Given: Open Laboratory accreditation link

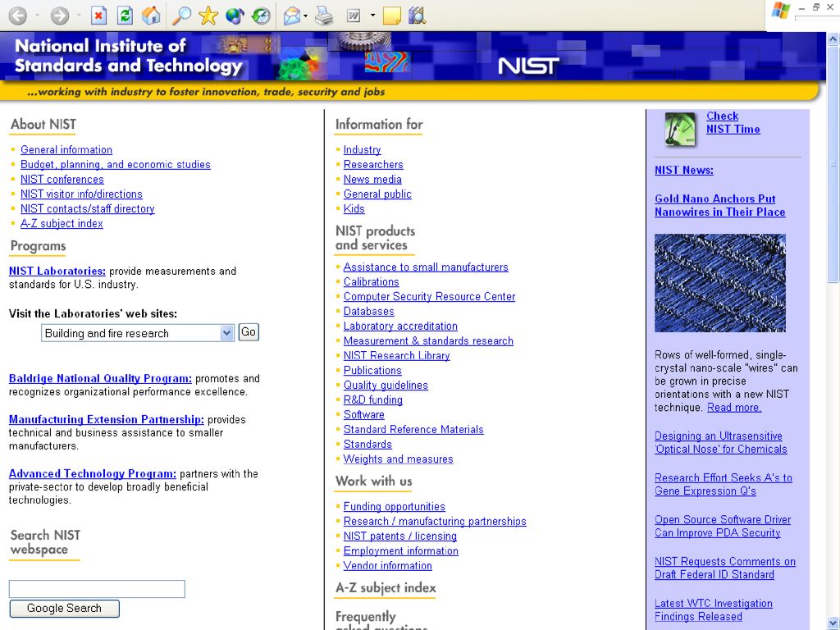Looking at the screenshot, I should pos(400,326).
